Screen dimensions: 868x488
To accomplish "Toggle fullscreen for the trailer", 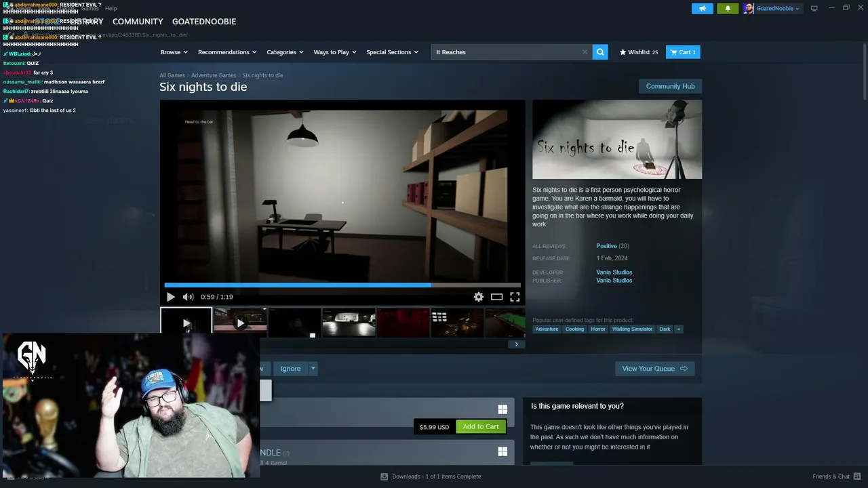I will [x=515, y=297].
